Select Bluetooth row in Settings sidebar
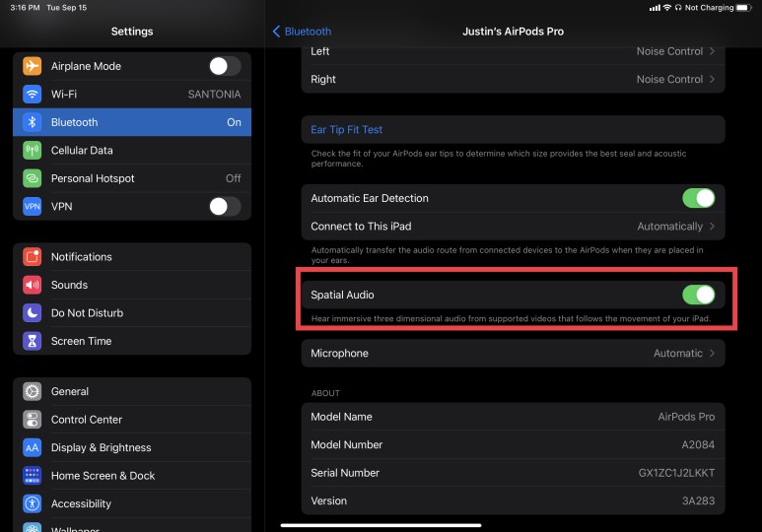762x532 pixels. 132,122
